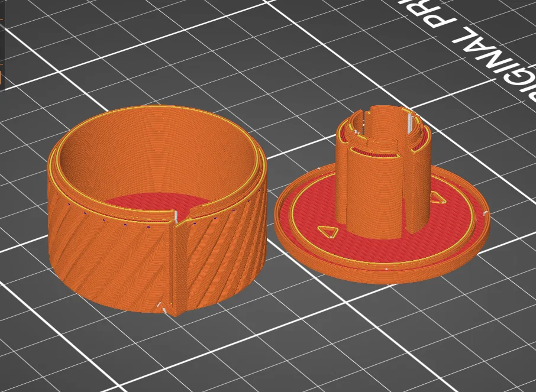
Task: Click the white seam marker at the cup's front notch
Action: (176, 218)
